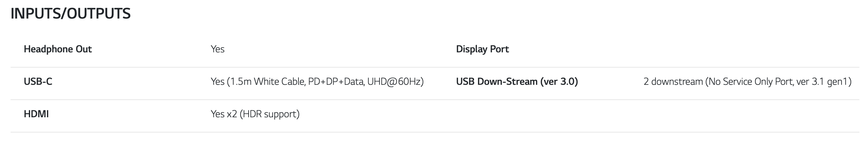Click the USB-C specification label
The height and width of the screenshot is (159, 868).
point(38,82)
